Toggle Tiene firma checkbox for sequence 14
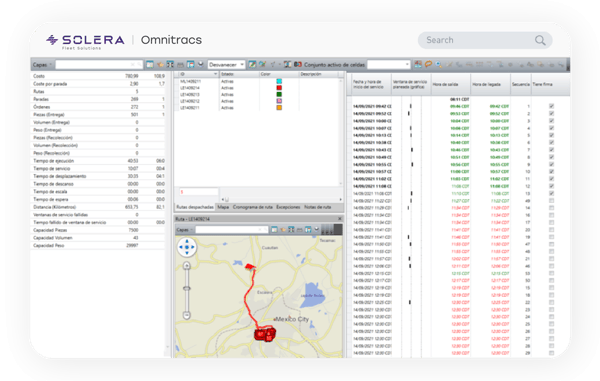Image resolution: width=600 pixels, height=381 pixels. 551,208
